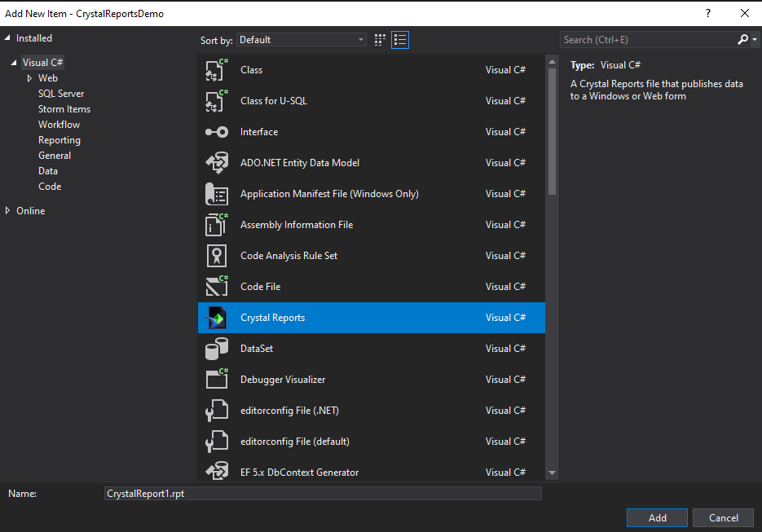The width and height of the screenshot is (762, 532).
Task: Expand the Online section
Action: click(7, 210)
